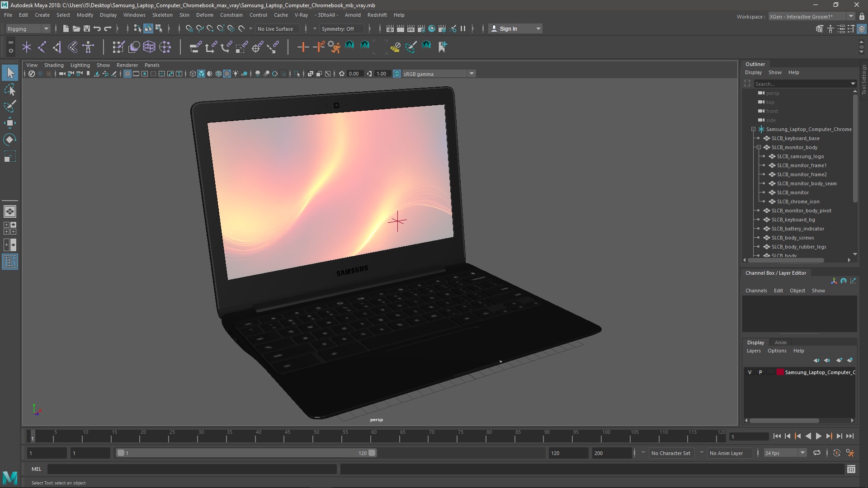Click the four-view layout icon

point(10,228)
